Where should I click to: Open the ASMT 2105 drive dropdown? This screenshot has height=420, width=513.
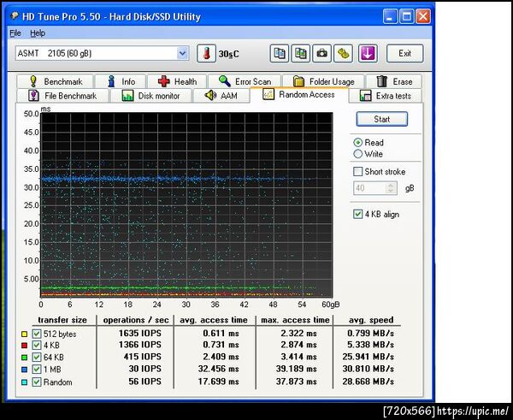tap(183, 53)
